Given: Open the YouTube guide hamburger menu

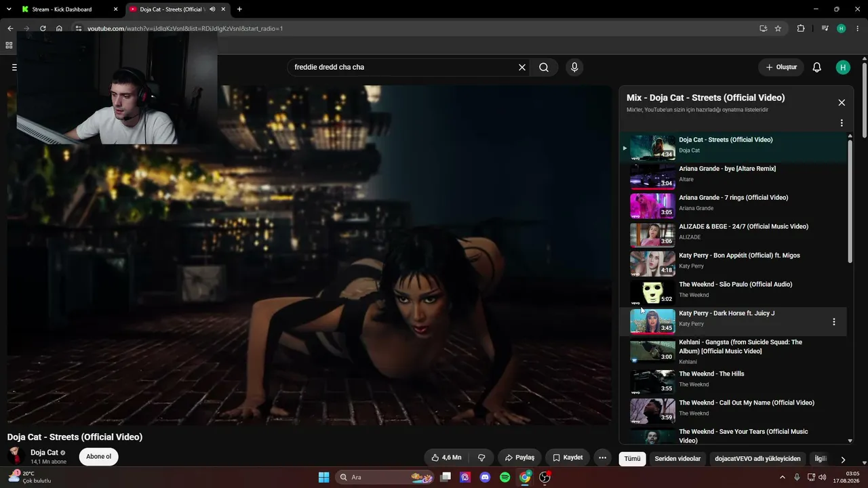Looking at the screenshot, I should [14, 67].
